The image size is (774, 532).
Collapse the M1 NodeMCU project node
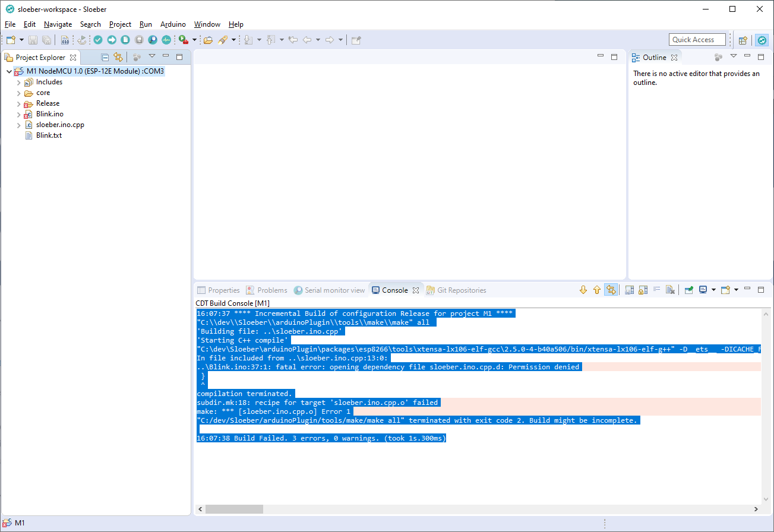[9, 71]
